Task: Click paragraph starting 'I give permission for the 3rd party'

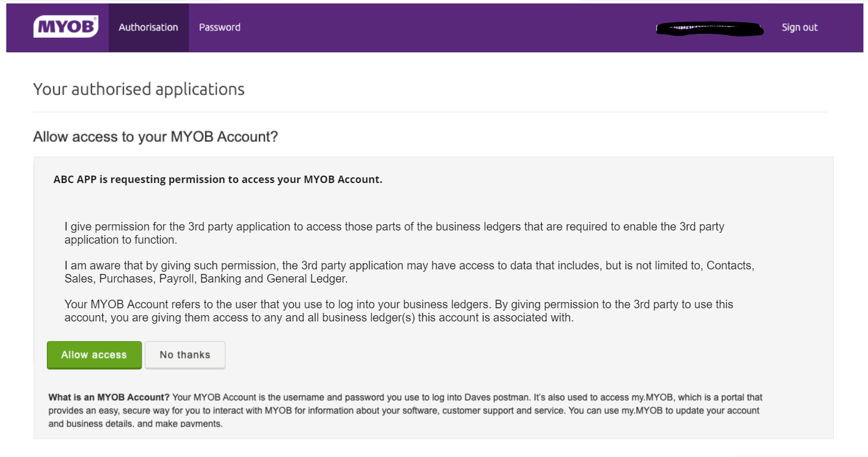Action: [x=394, y=233]
